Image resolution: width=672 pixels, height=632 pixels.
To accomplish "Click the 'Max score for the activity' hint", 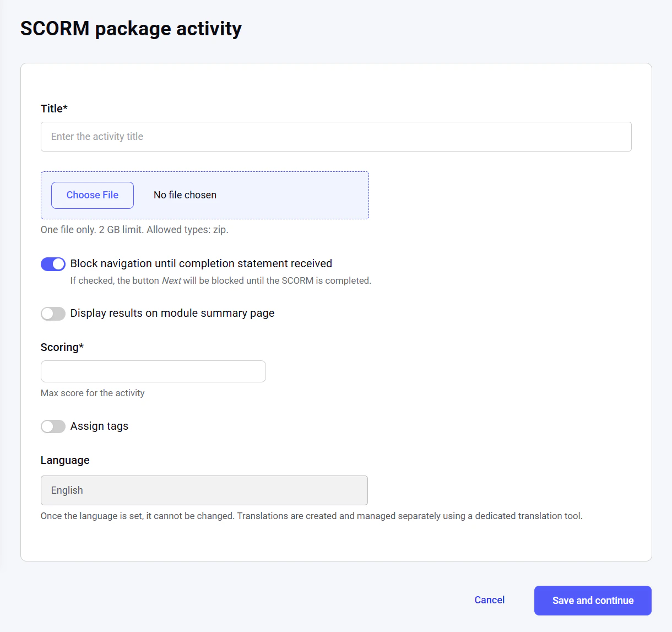I will [93, 393].
